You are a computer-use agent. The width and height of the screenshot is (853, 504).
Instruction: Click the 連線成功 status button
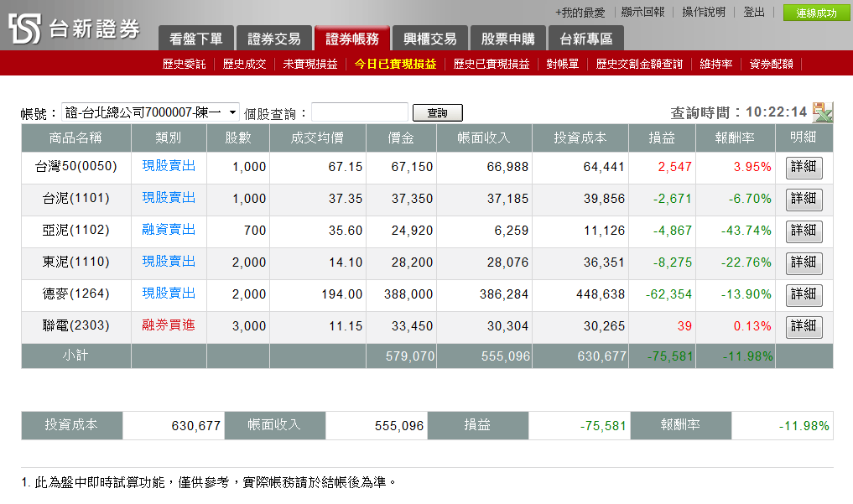tap(815, 13)
